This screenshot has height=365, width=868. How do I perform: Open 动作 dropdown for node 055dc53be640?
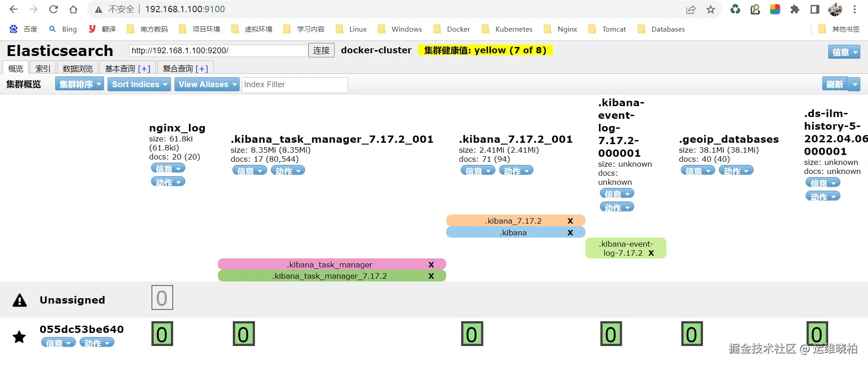coord(97,343)
